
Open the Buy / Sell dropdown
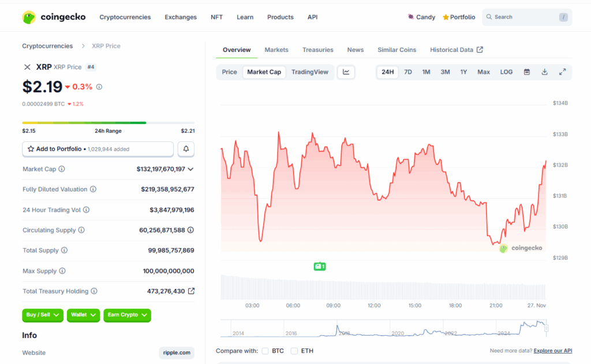pyautogui.click(x=43, y=315)
